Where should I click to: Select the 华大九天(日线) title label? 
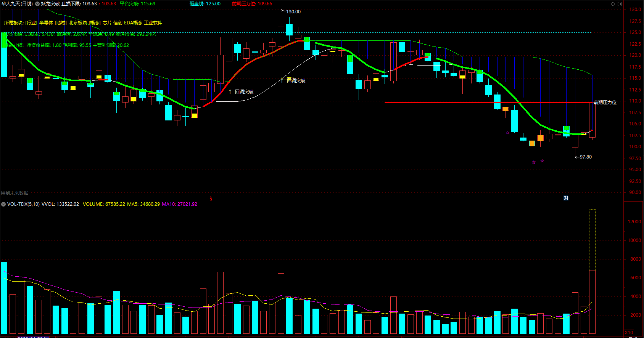17,4
